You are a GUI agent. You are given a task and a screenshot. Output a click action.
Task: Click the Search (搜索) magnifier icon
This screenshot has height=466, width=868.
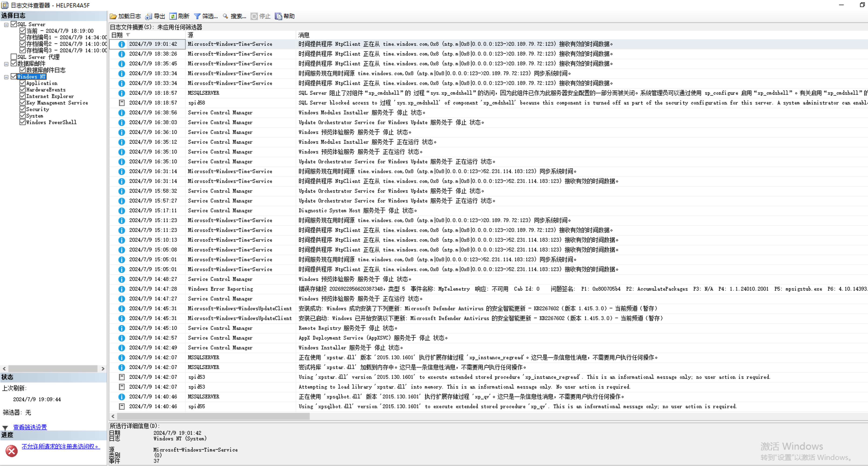click(226, 16)
